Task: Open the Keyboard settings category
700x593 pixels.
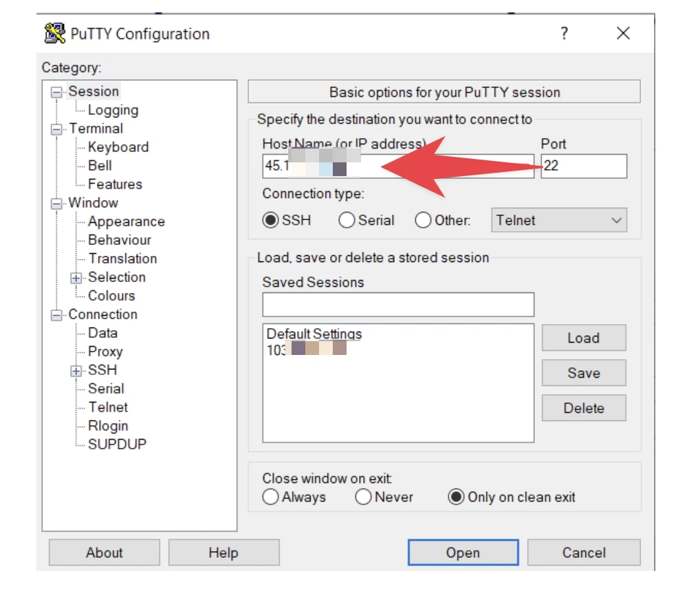Action: (118, 147)
